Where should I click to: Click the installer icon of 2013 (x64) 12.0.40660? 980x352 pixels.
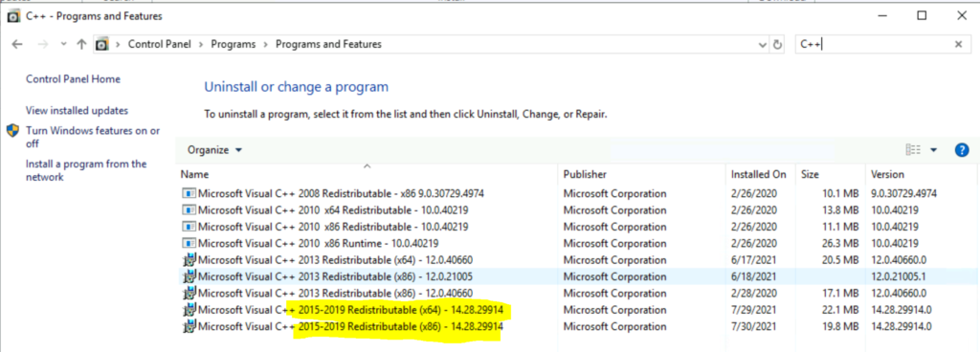[189, 259]
